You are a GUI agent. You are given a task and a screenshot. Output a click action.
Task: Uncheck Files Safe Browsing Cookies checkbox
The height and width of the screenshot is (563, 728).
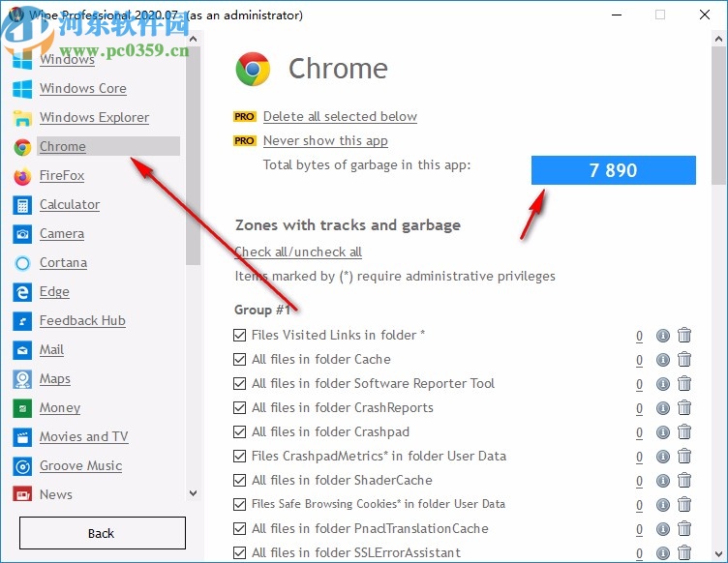point(239,504)
